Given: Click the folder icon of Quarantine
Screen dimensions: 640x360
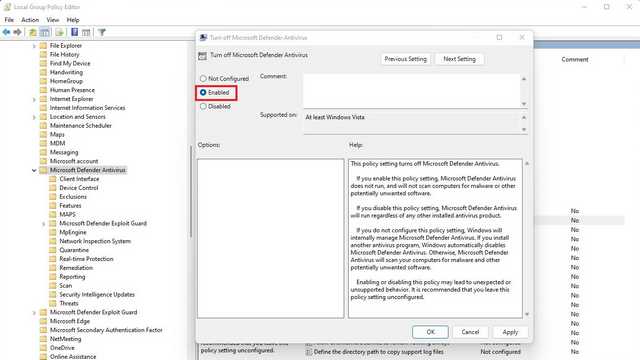Looking at the screenshot, I should [x=53, y=250].
